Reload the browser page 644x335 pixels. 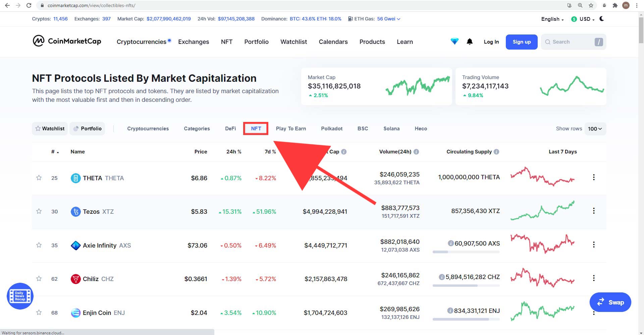point(29,5)
